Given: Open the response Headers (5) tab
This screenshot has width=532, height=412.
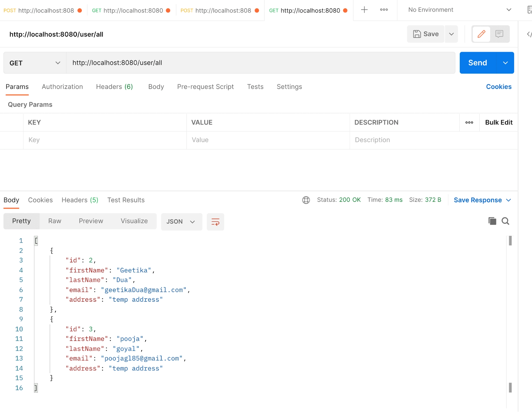Looking at the screenshot, I should tap(79, 200).
